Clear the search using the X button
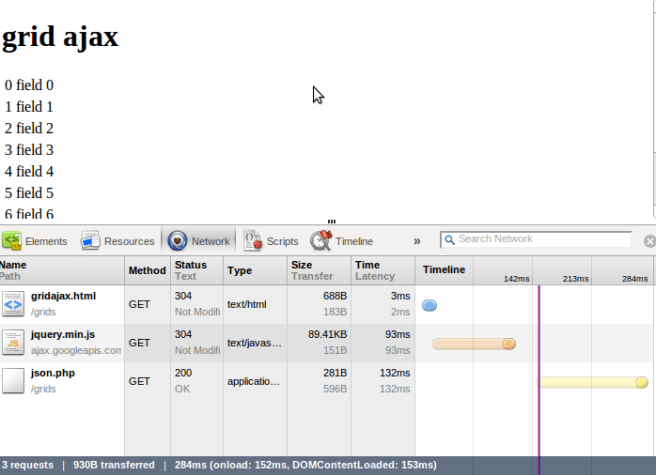656x475 pixels. [649, 241]
